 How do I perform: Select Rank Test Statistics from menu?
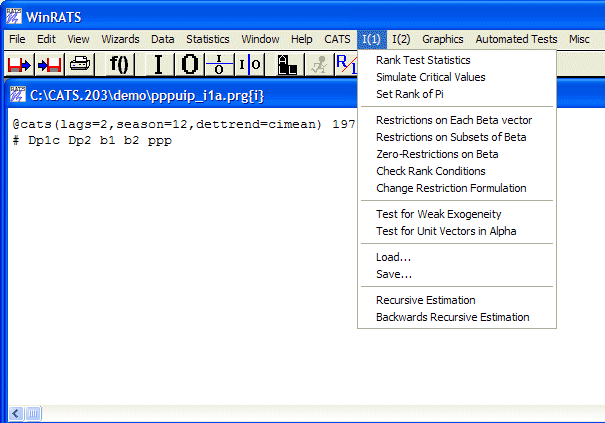[x=423, y=60]
